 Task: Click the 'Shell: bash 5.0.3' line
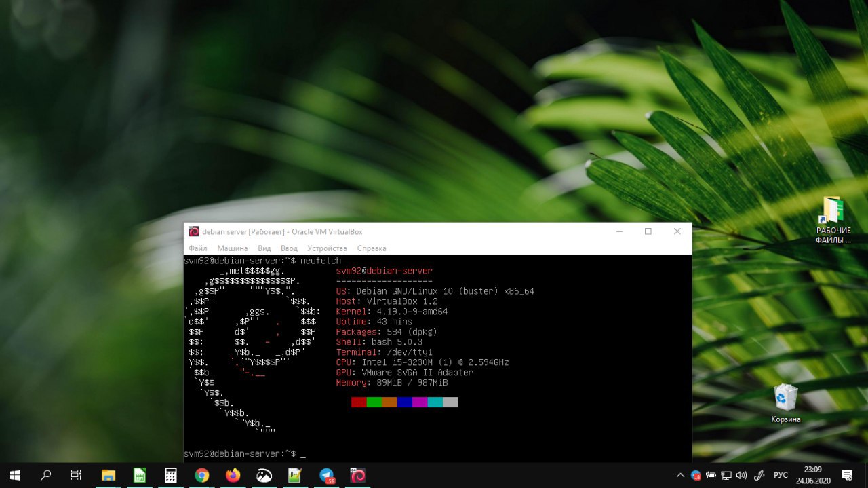379,342
